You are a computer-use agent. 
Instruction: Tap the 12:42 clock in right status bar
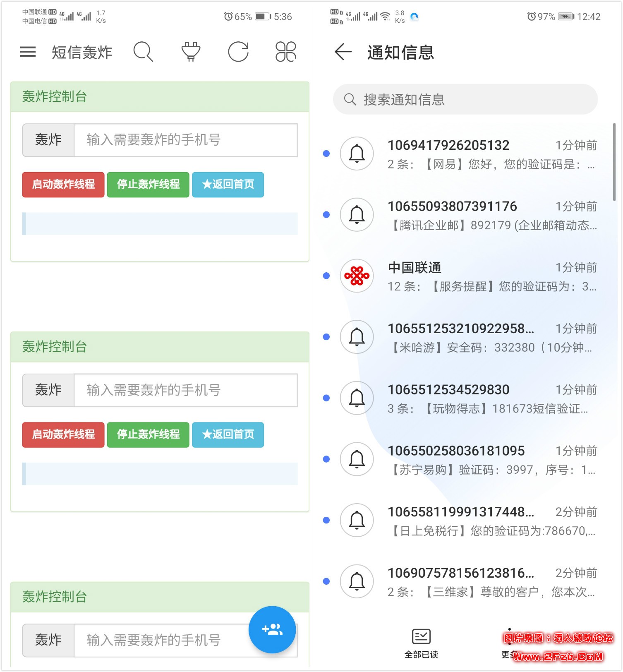click(589, 17)
